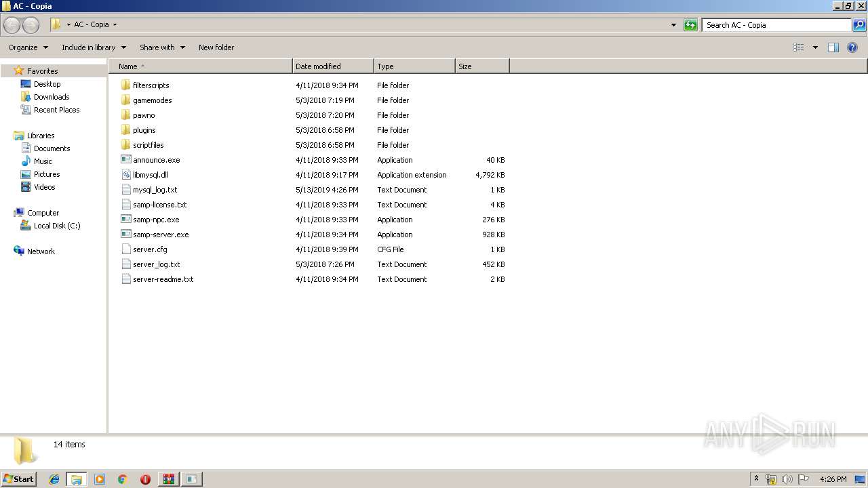This screenshot has width=868, height=488.
Task: Open Explorer help with question mark icon
Action: tap(852, 47)
